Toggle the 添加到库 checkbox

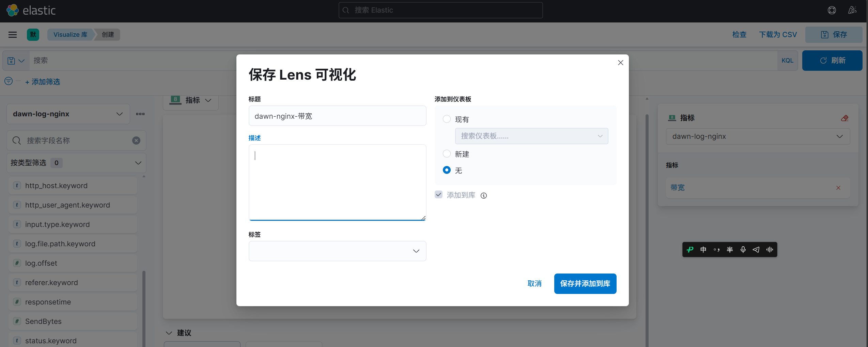[x=438, y=195]
